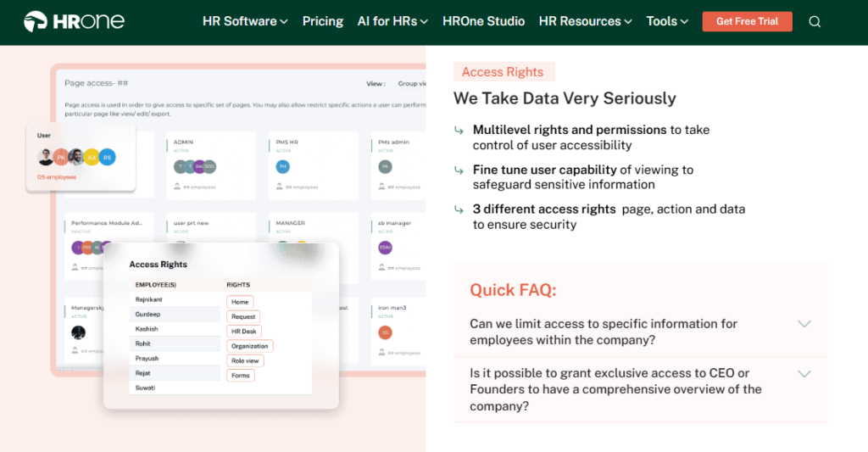Click the Performance Module Ad... card title

(x=106, y=223)
